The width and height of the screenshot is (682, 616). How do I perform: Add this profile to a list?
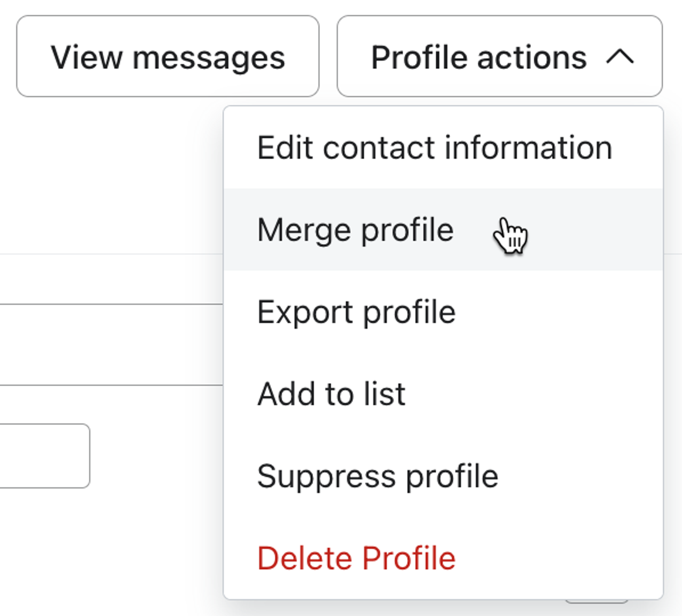pyautogui.click(x=443, y=393)
